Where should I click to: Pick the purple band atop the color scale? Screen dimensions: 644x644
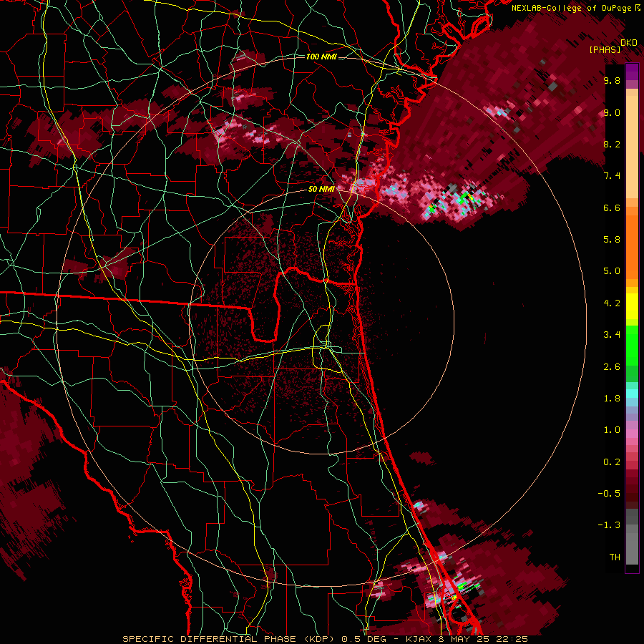(632, 72)
